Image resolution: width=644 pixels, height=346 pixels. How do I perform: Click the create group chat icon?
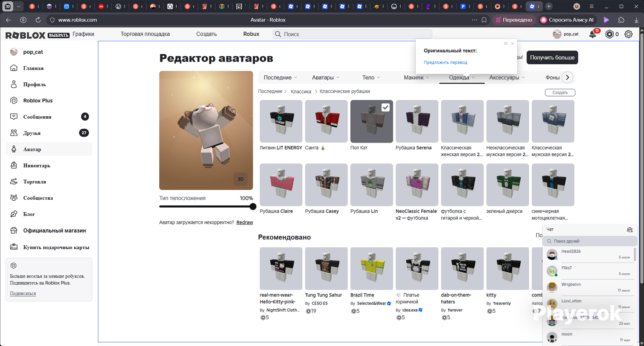coord(630,230)
